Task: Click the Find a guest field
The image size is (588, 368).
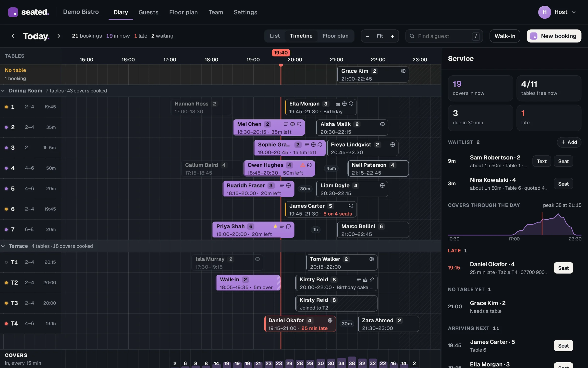Action: (444, 36)
